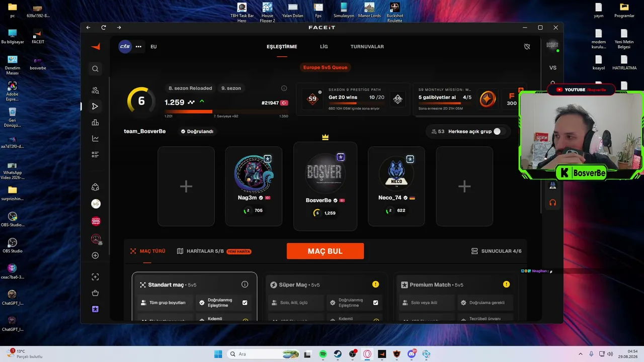Screen dimensions: 644x362
Task: Open the TURNUVALAR tab
Action: [367, 47]
